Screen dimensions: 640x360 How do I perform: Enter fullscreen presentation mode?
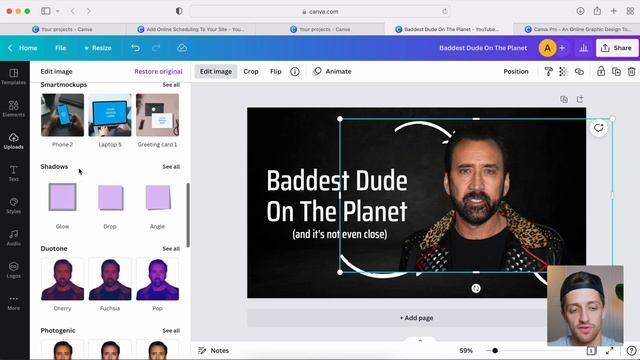(x=610, y=351)
